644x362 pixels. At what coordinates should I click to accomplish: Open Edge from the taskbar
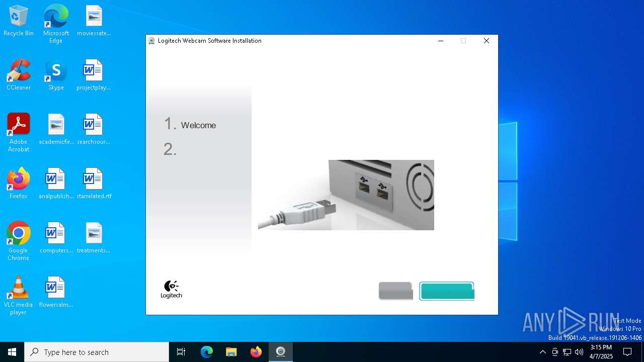(207, 352)
